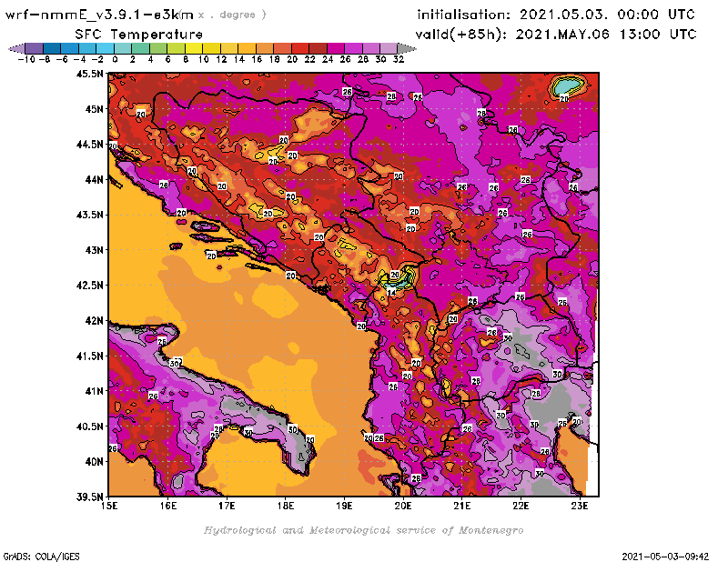Click the model title wrf-nmmE_v3.9.1-e3km
This screenshot has width=728, height=562.
(99, 15)
